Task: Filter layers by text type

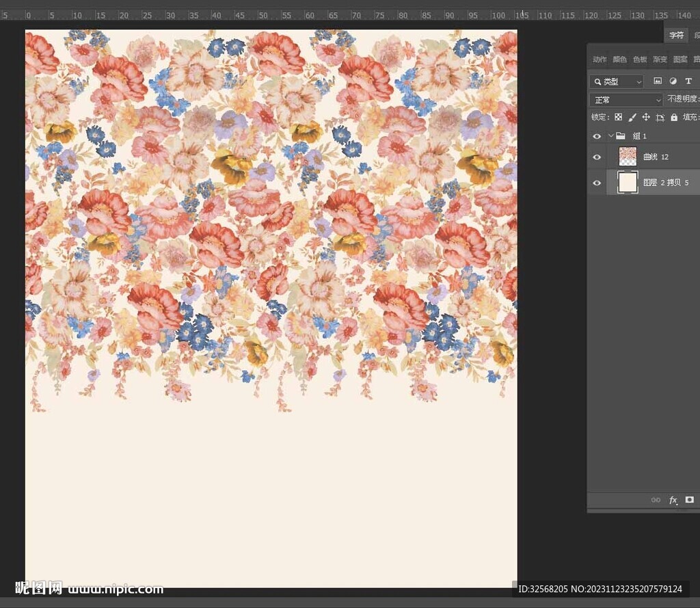Action: [688, 81]
